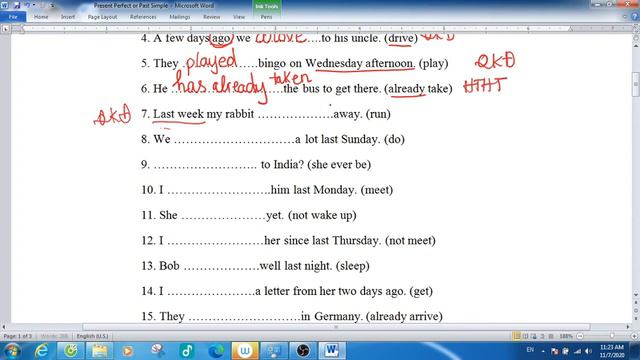Viewport: 640px width, 360px height.
Task: Click the volume speaker tray icon
Action: (x=588, y=351)
